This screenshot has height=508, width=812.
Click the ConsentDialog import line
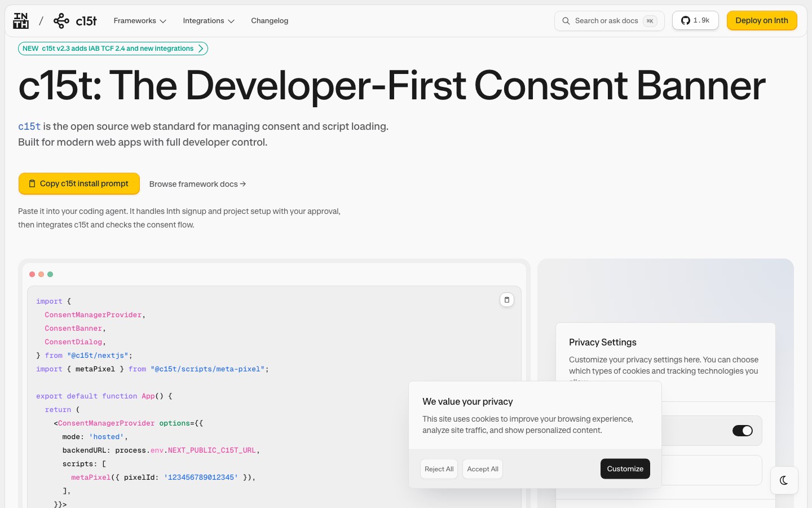[x=76, y=342]
